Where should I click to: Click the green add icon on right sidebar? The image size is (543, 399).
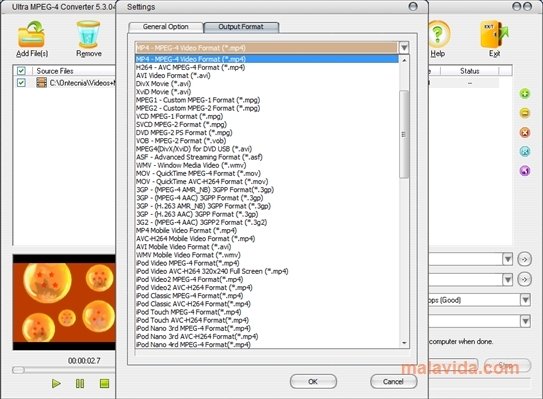525,94
